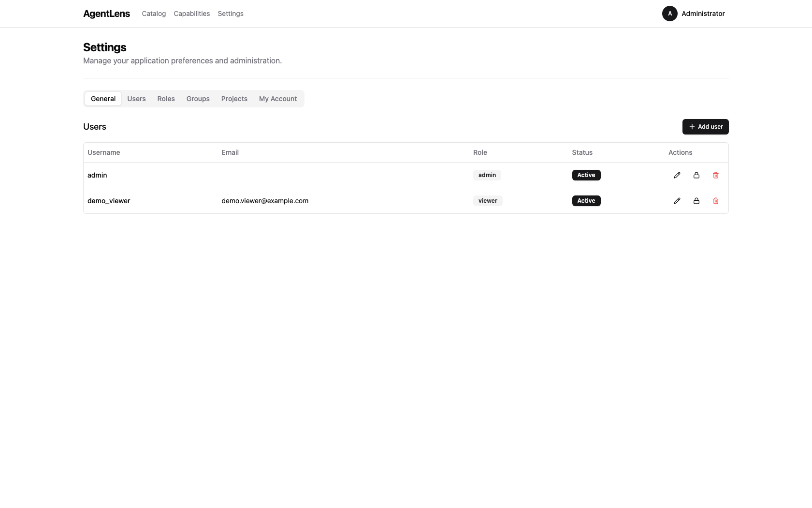Click the Administrator avatar circle
812x508 pixels.
tap(669, 14)
